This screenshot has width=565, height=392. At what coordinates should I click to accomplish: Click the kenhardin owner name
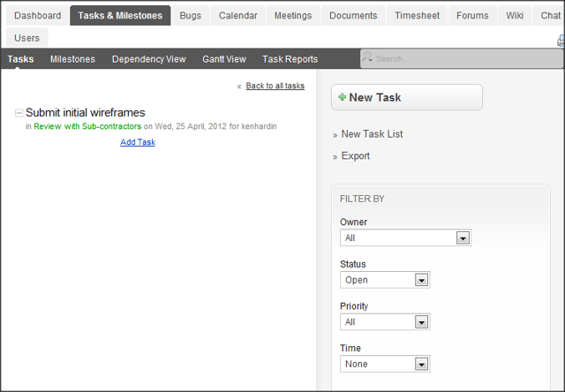click(259, 126)
